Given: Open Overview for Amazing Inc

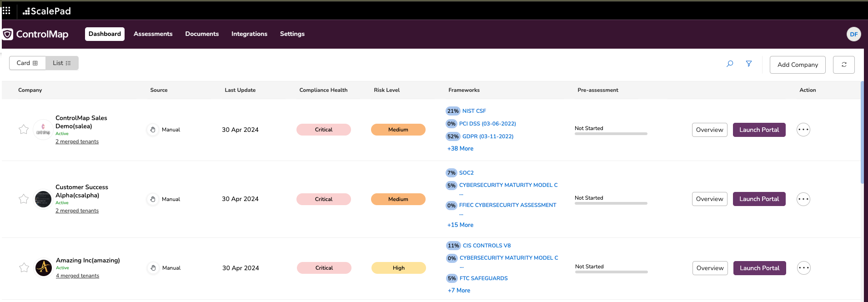Looking at the screenshot, I should tap(710, 268).
